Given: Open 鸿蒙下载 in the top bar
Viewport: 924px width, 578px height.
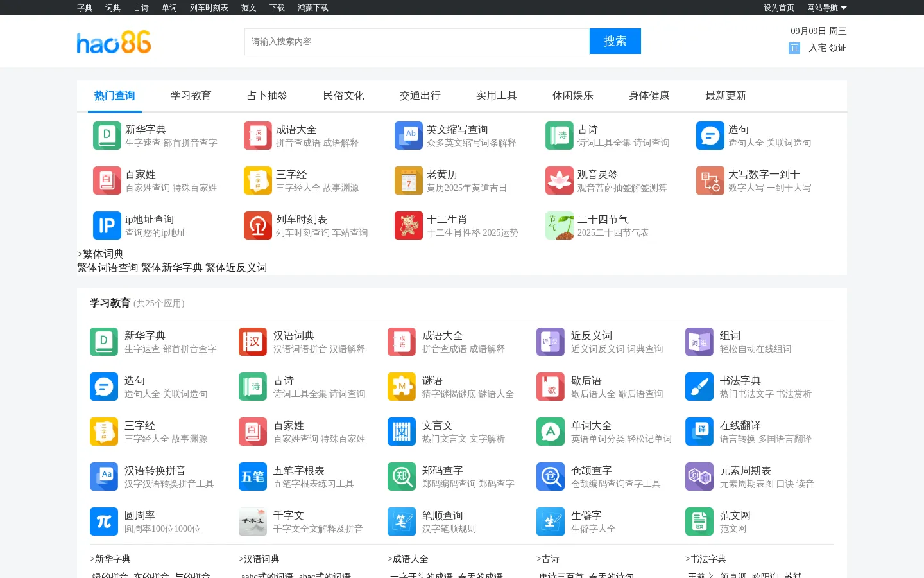Looking at the screenshot, I should tap(312, 8).
